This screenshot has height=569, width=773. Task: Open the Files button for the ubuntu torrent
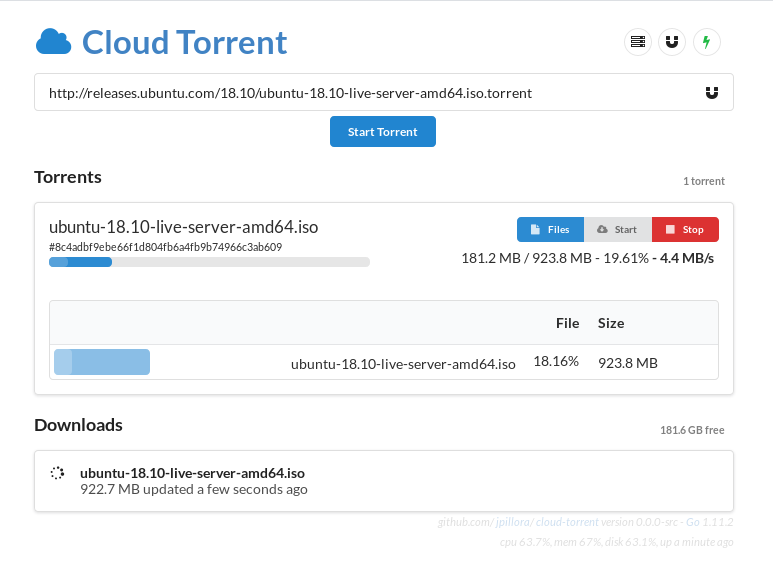(550, 229)
